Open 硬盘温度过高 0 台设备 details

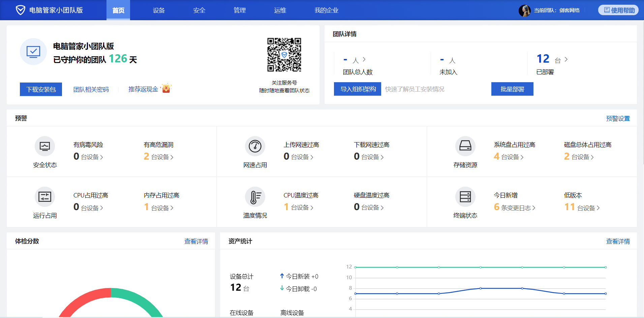[x=369, y=207]
